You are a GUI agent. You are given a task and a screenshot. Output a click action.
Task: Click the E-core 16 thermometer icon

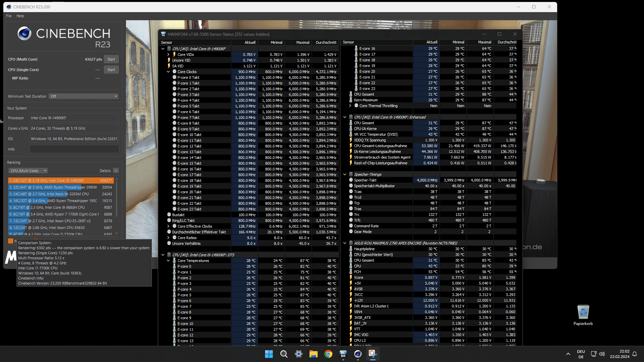356,48
